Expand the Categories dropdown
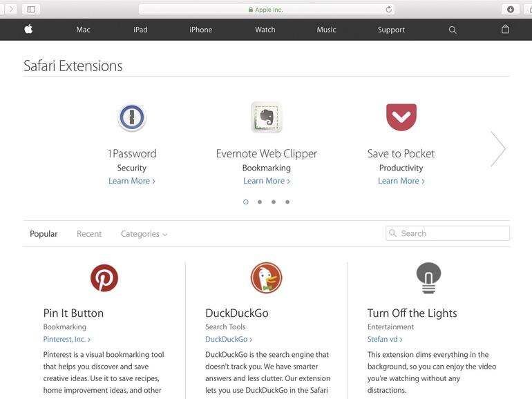The width and height of the screenshot is (532, 399). point(144,234)
